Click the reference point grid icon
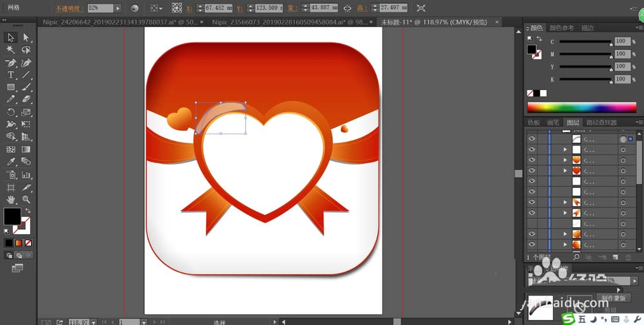 [176, 8]
